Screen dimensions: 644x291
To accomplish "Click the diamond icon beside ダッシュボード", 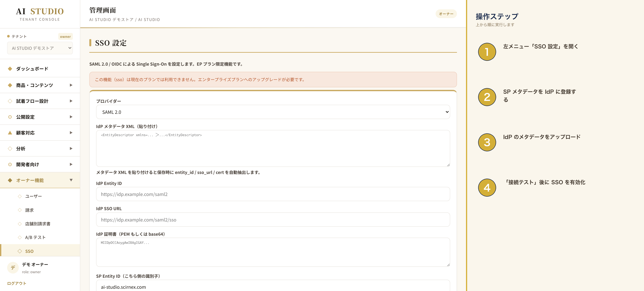I will click(10, 69).
